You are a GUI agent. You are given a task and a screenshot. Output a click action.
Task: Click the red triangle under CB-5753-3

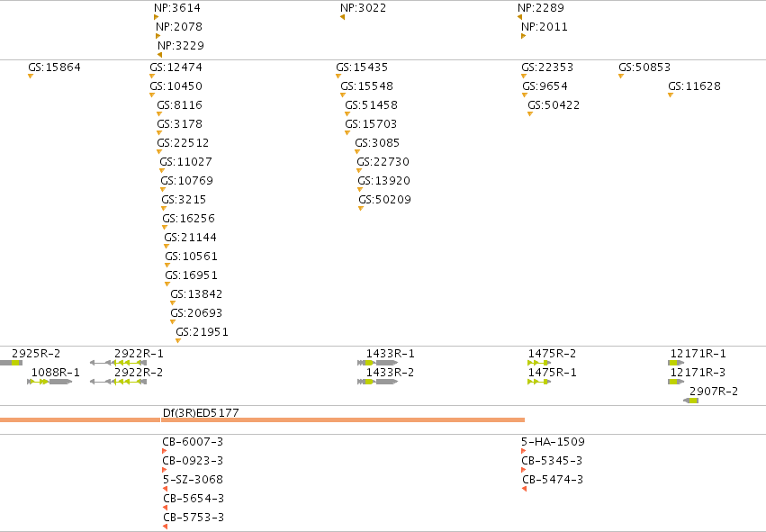tap(165, 527)
